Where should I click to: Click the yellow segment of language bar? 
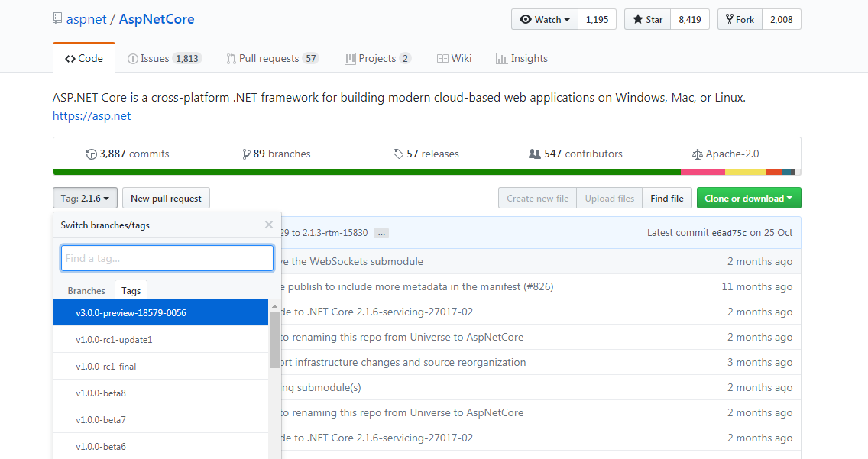point(745,172)
